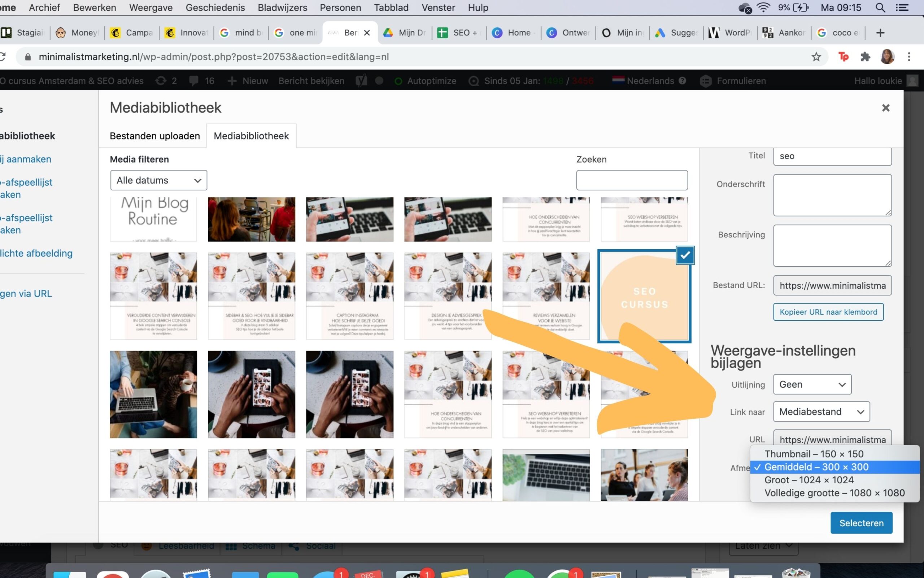Select the women in meeting photo thumbnail
The image size is (924, 578).
click(x=644, y=475)
